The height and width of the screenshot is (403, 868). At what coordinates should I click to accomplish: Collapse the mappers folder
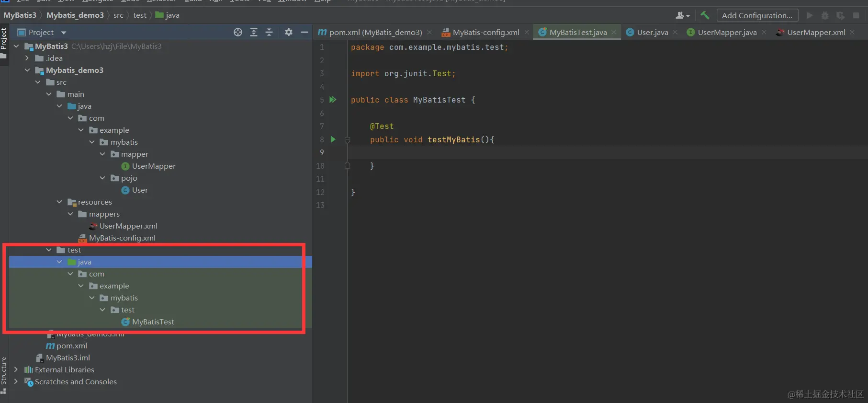click(70, 214)
